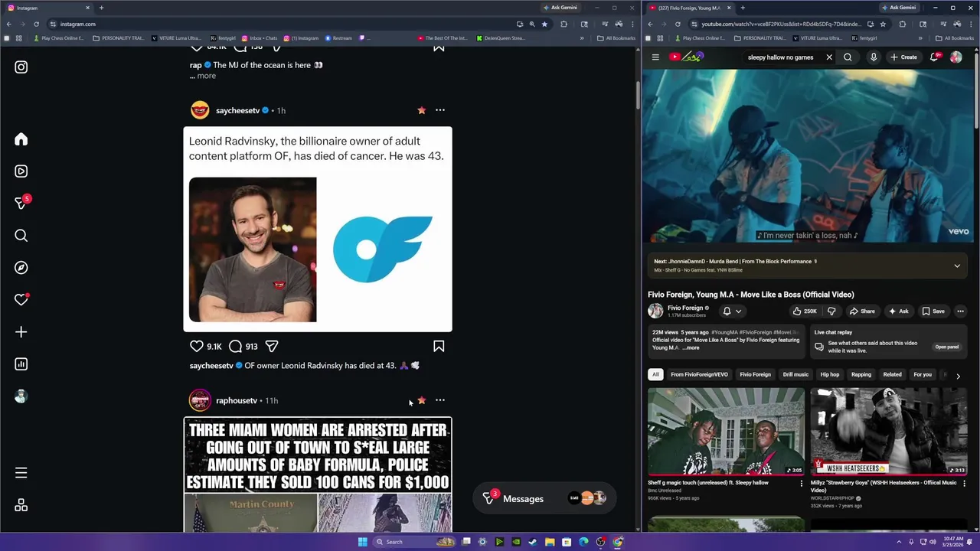Viewport: 980px width, 551px height.
Task: Search YouTube with voice microphone
Action: 874,57
